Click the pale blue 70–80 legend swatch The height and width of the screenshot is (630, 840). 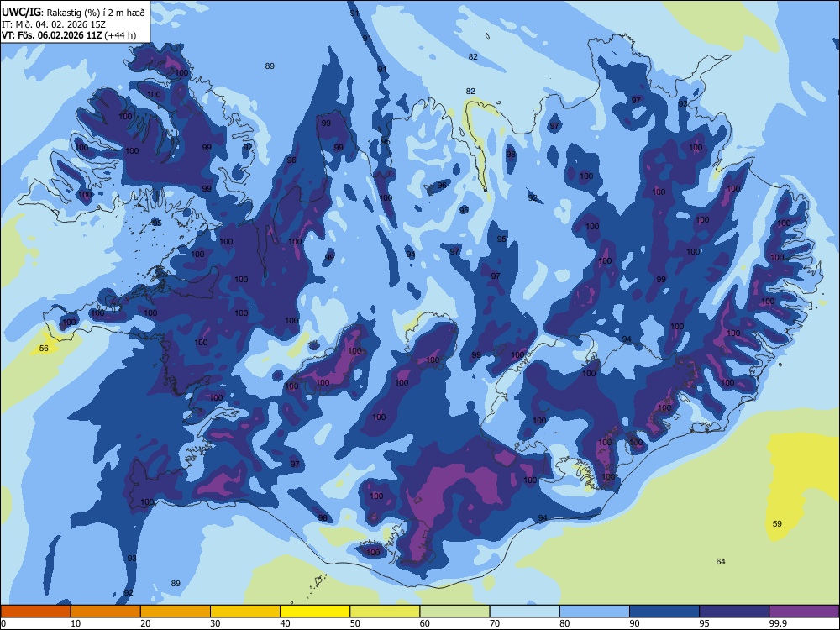(525, 612)
